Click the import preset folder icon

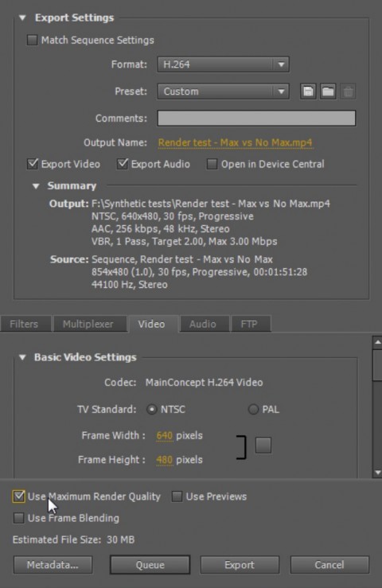pyautogui.click(x=328, y=92)
